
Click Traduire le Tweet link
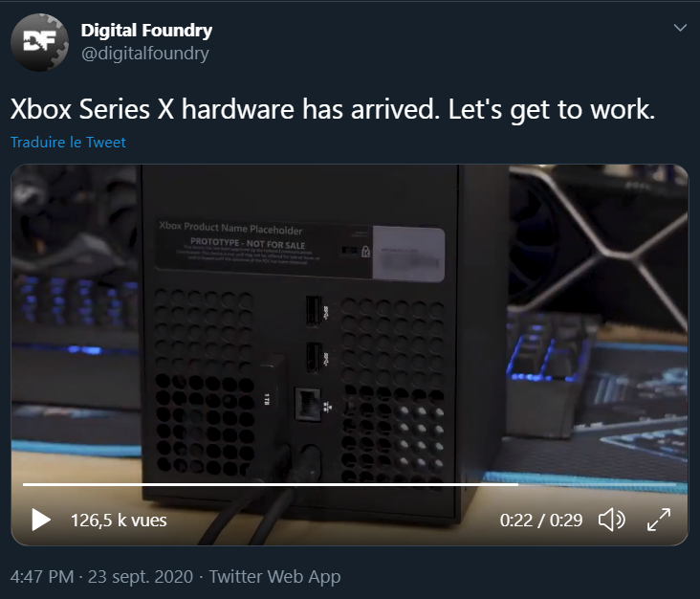click(x=68, y=142)
